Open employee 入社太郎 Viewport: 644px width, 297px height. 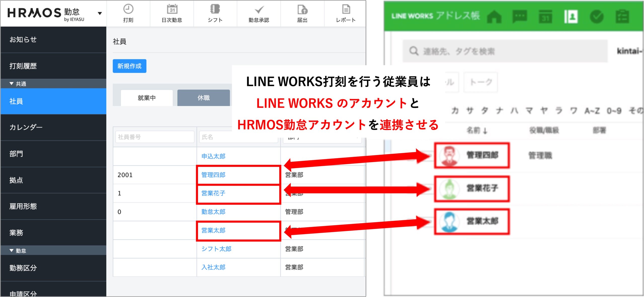click(213, 267)
